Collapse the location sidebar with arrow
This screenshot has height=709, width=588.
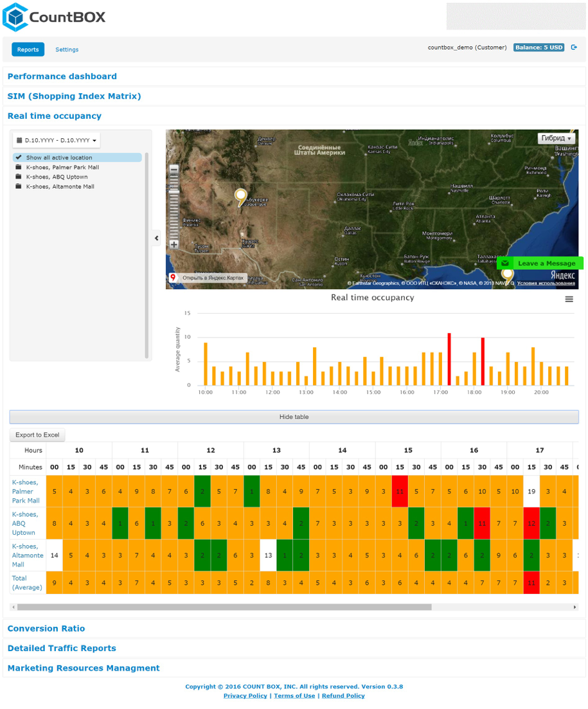click(157, 238)
